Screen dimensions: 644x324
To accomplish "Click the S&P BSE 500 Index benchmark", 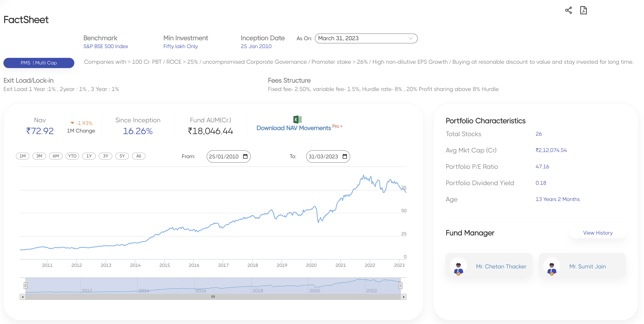I will click(x=105, y=47).
